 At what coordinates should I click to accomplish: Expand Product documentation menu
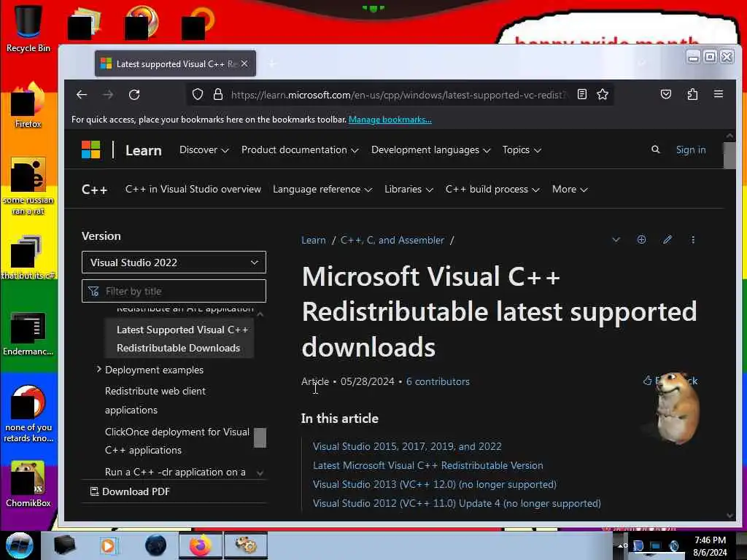pos(300,150)
